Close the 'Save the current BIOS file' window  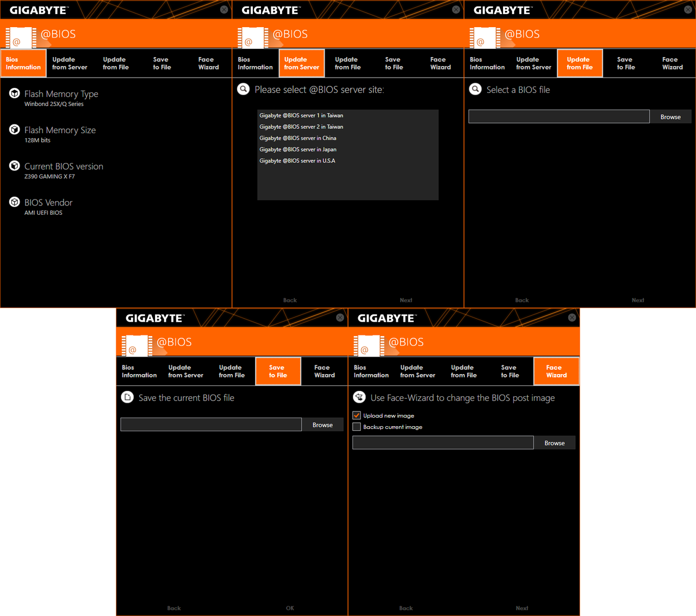[340, 318]
